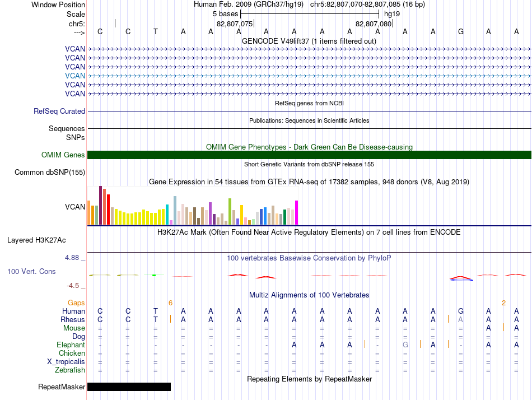532x400 pixels.
Task: Click the Dog alignment row label
Action: (78, 337)
